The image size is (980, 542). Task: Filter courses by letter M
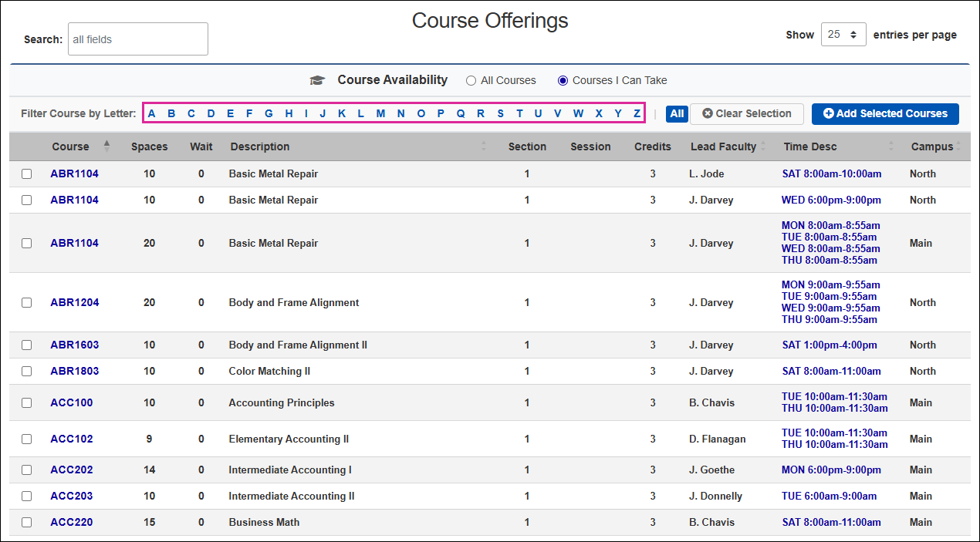pyautogui.click(x=380, y=113)
